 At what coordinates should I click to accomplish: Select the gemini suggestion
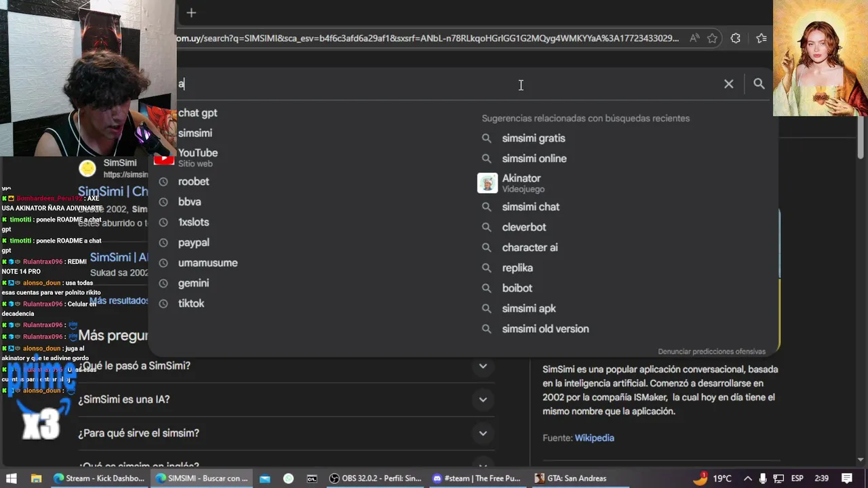pos(193,283)
